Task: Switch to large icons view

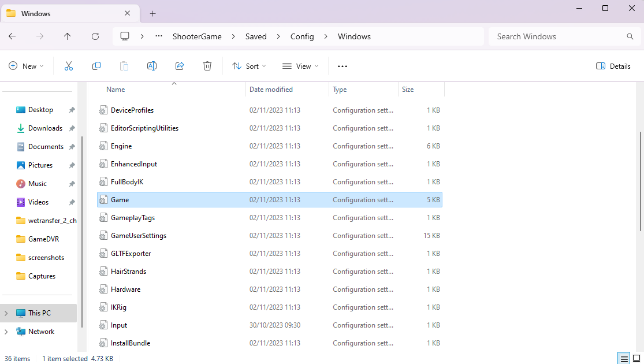Action: coord(636,358)
